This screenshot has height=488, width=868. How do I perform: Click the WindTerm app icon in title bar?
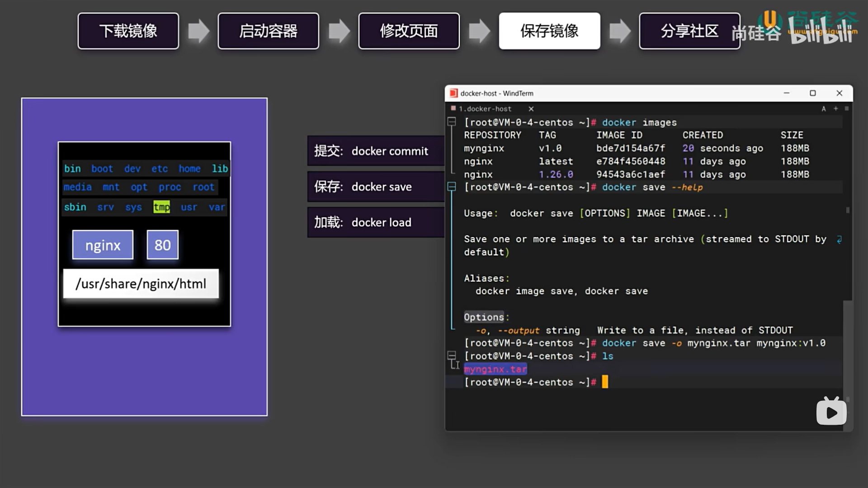point(453,93)
